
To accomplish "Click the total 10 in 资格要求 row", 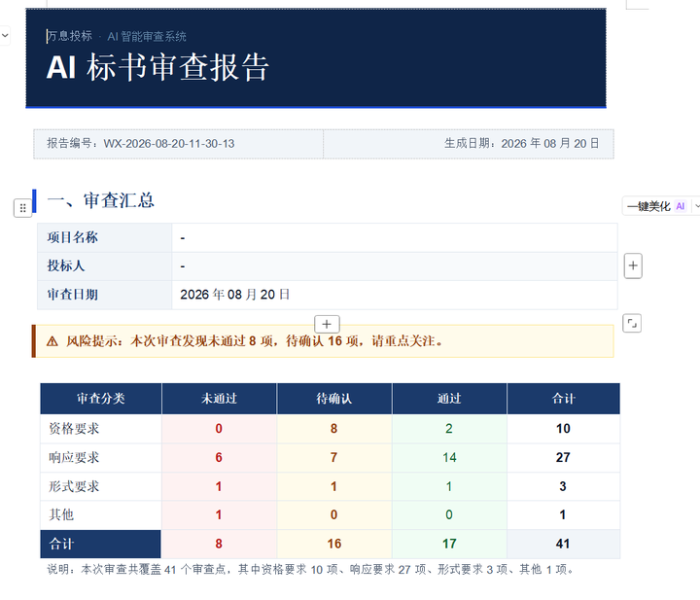I will (563, 429).
